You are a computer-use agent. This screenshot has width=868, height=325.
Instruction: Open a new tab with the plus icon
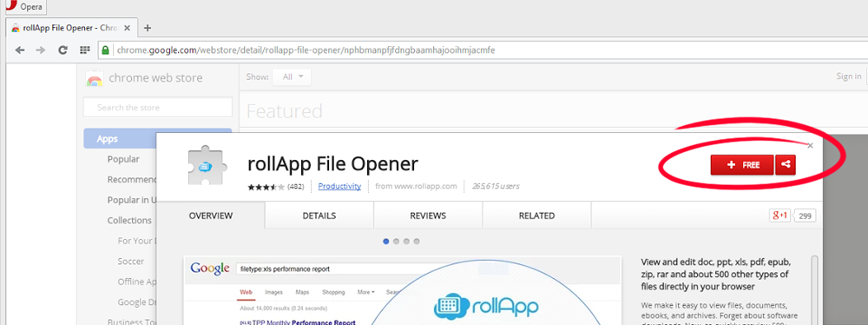tap(148, 28)
